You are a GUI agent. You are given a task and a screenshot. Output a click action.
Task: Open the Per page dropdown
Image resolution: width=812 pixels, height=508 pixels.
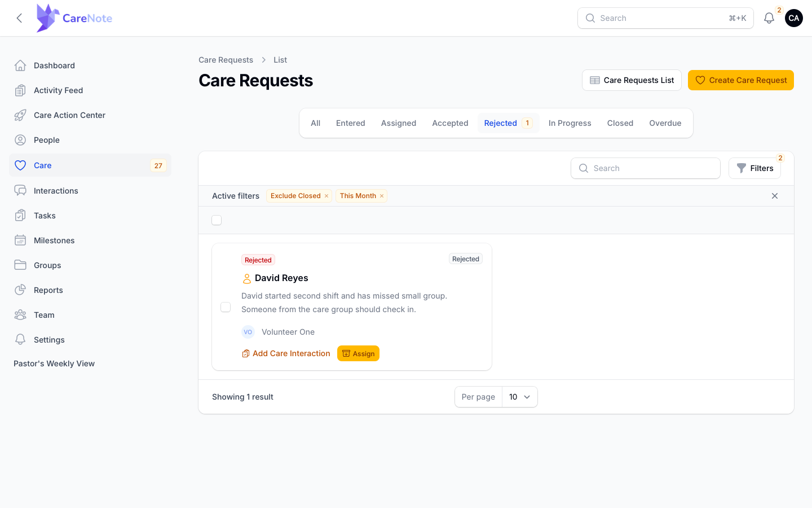[x=519, y=397]
